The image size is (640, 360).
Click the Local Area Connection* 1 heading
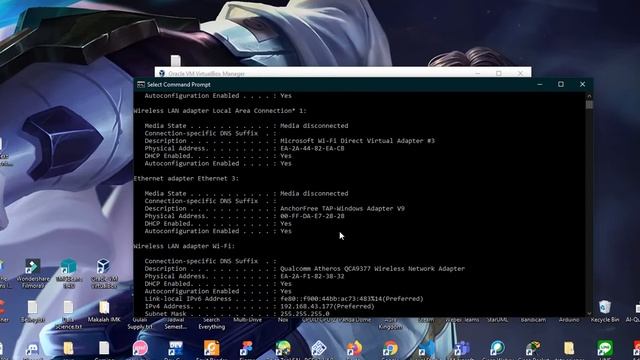pyautogui.click(x=220, y=111)
